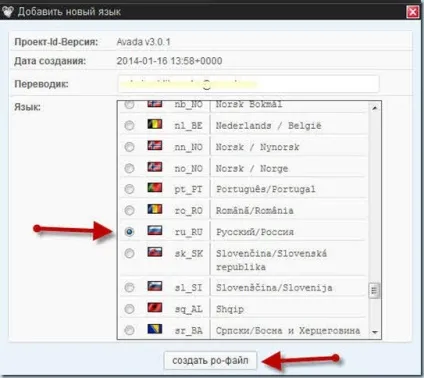Click the flag icon beside no_NO
The width and height of the screenshot is (424, 378).
[x=155, y=167]
